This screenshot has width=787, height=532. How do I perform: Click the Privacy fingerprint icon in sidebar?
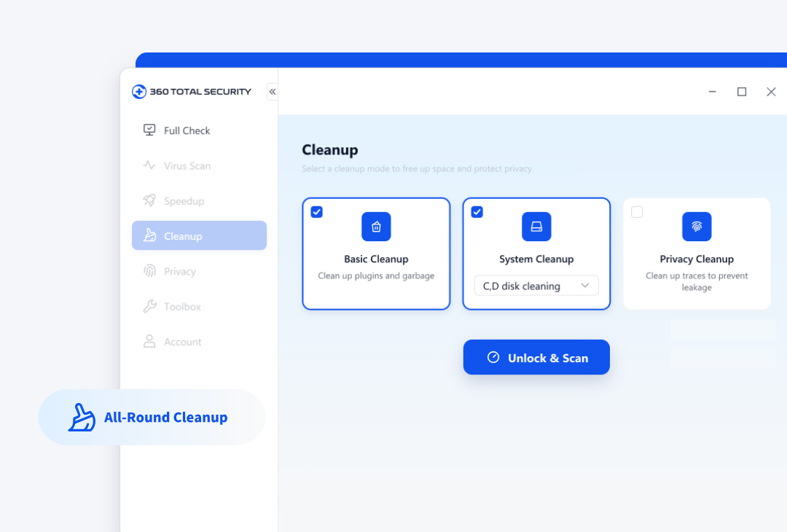click(149, 271)
